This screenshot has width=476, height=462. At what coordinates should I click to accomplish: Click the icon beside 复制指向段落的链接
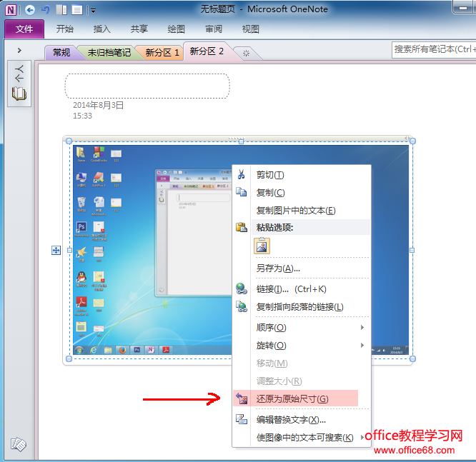click(x=242, y=306)
